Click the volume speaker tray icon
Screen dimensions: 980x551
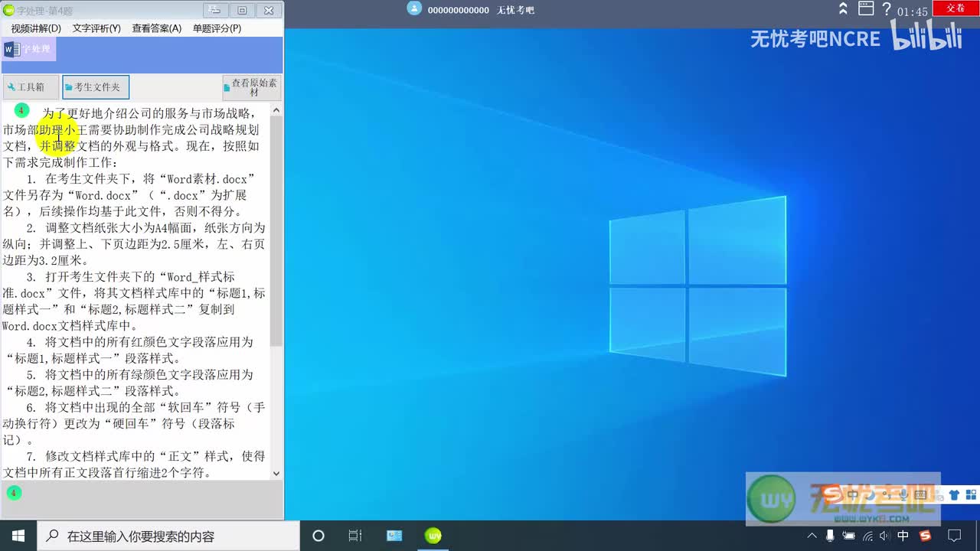coord(884,536)
